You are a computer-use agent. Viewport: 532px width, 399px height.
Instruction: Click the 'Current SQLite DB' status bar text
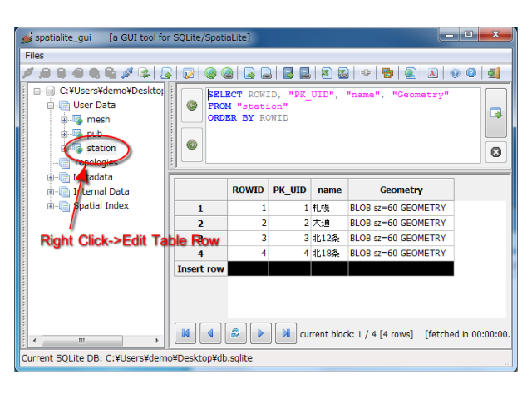(137, 358)
